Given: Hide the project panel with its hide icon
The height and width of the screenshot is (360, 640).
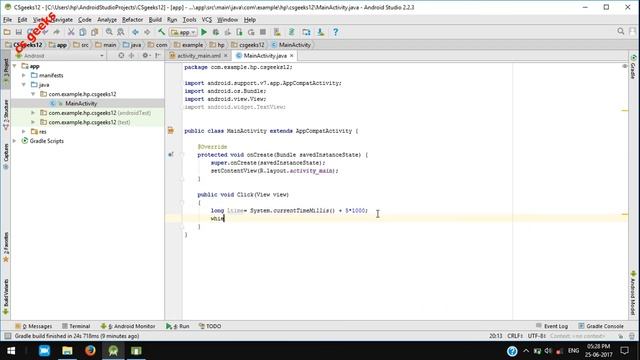Looking at the screenshot, I should coord(158,56).
